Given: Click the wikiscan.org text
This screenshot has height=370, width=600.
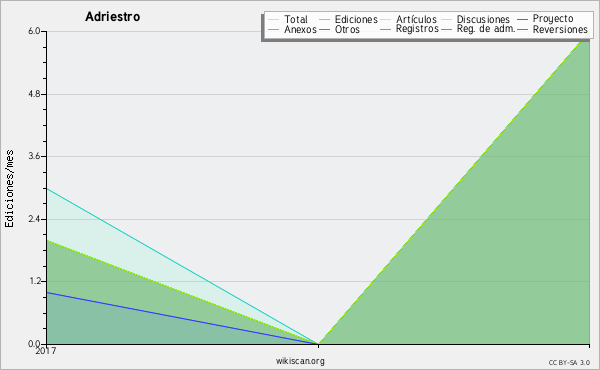Looking at the screenshot, I should 300,361.
